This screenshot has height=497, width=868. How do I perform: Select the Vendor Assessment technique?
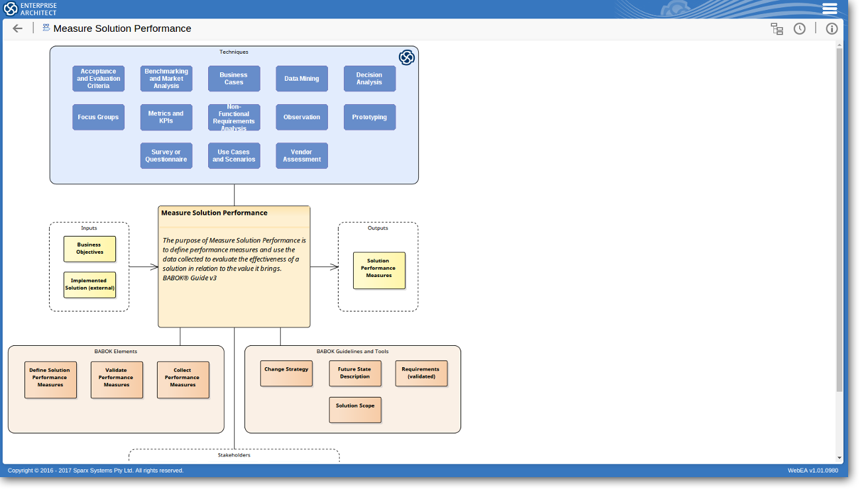[301, 156]
